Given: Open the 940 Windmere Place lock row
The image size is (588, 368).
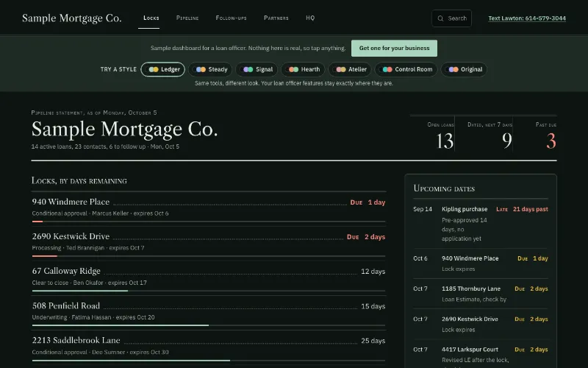Looking at the screenshot, I should coord(209,208).
